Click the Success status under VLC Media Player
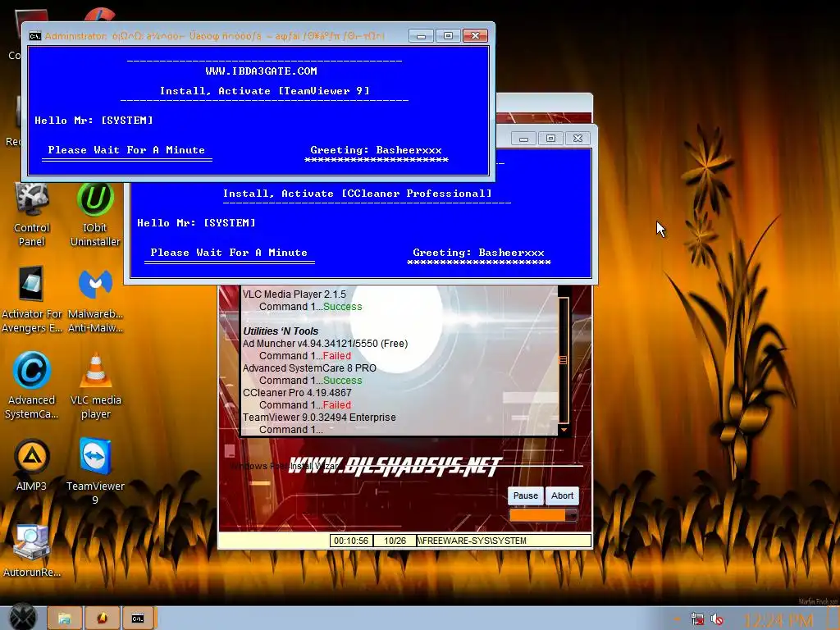Viewport: 840px width, 630px height. tap(342, 307)
